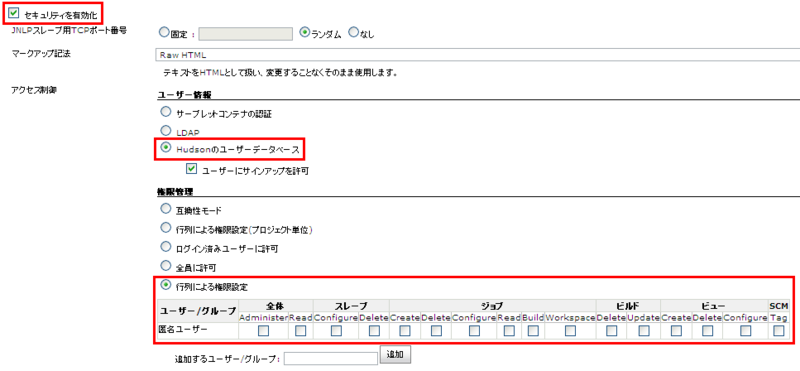Check ジョブ Configure permission for 匿名ユーザー
800x371 pixels.
click(x=474, y=331)
